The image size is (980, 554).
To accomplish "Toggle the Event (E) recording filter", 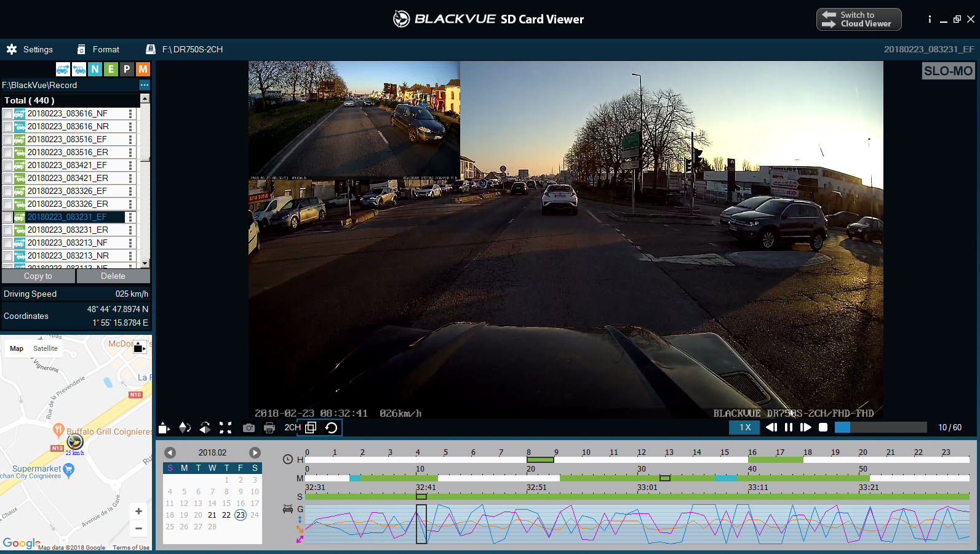I will 111,69.
